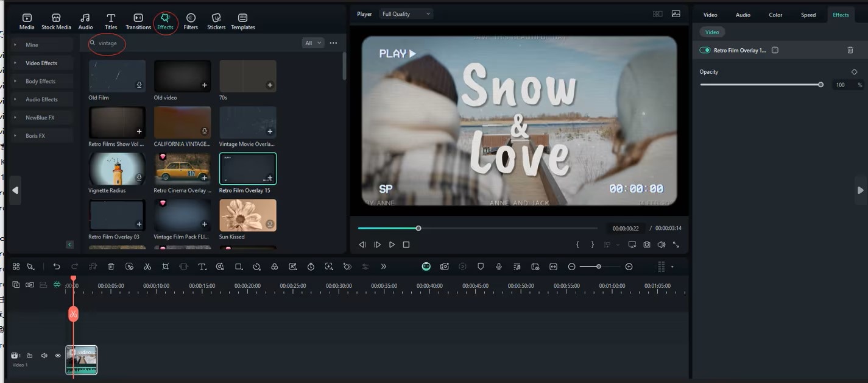
Task: Adjust the timeline zoom slider
Action: [x=600, y=267]
